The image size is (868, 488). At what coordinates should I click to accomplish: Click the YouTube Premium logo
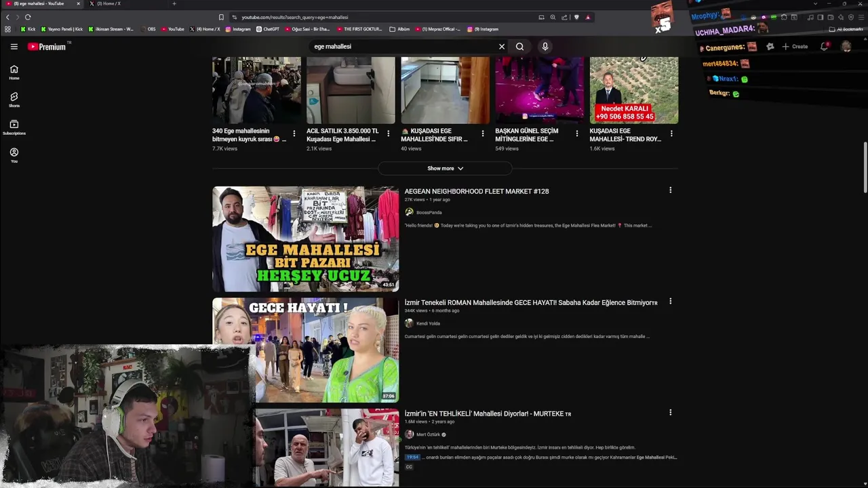click(x=47, y=47)
